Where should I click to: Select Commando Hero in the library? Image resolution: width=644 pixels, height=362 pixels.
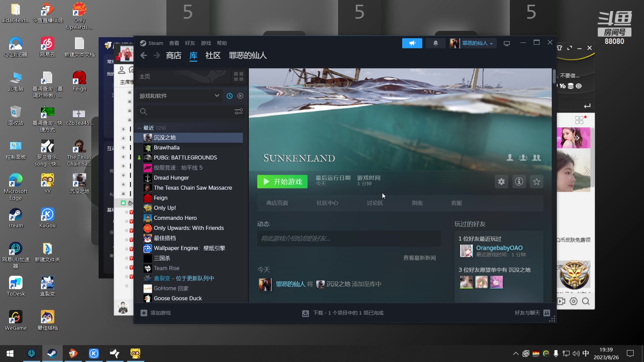coord(188,218)
